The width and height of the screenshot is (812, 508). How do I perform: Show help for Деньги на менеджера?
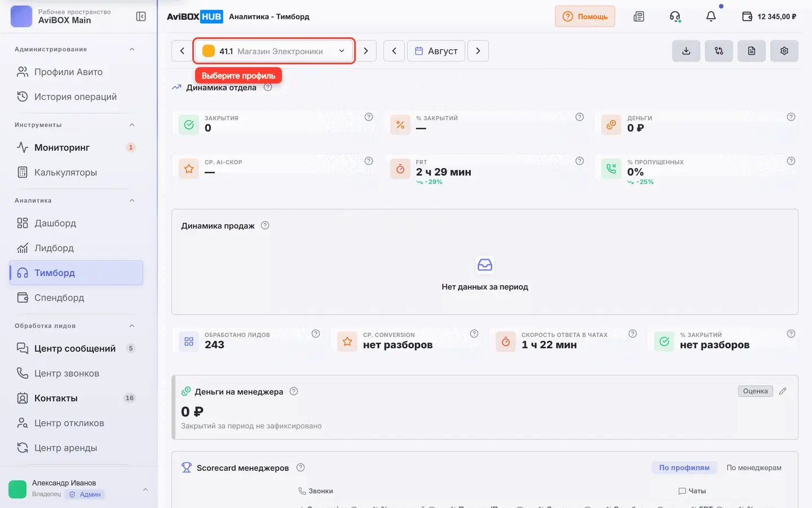294,391
